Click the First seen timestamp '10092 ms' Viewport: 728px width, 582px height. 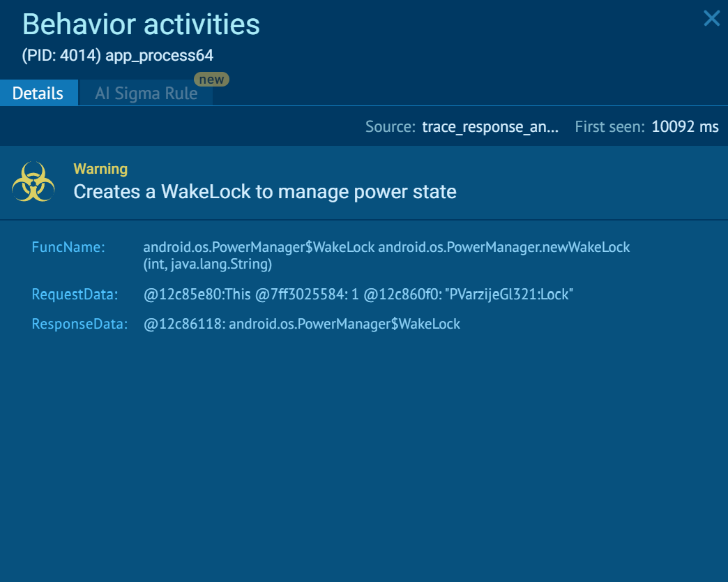(x=684, y=127)
